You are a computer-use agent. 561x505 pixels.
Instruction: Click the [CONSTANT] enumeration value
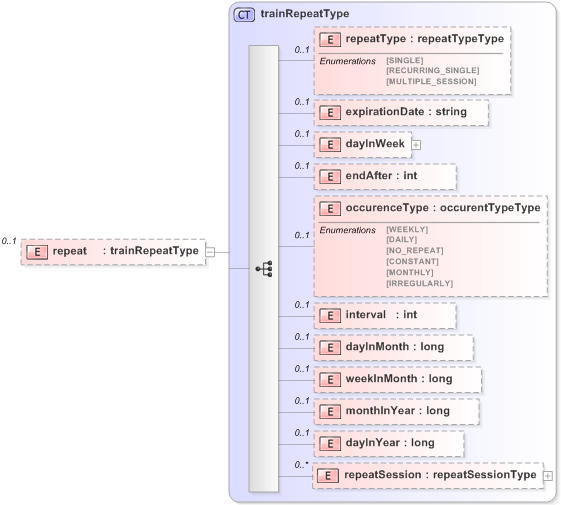412,261
